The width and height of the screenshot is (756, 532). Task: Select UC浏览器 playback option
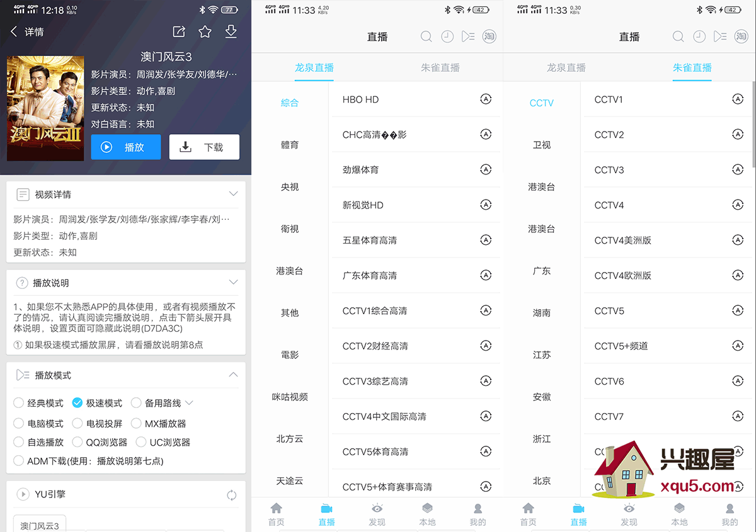pyautogui.click(x=163, y=442)
